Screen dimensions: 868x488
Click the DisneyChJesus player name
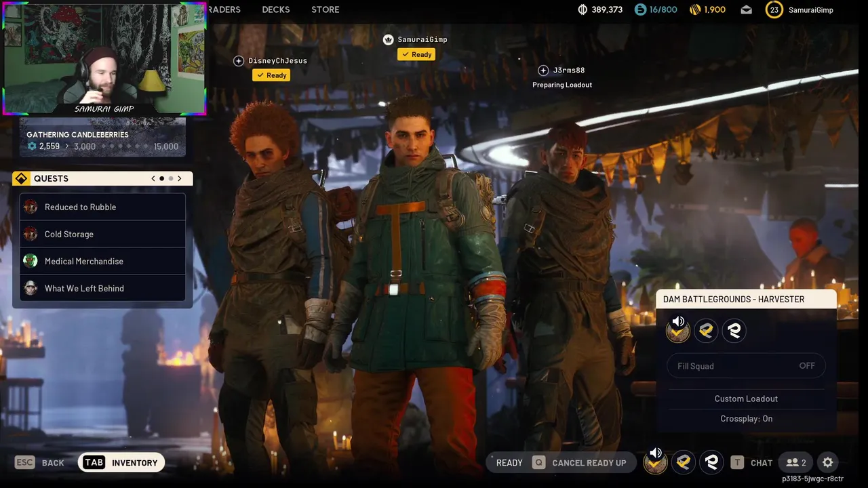277,61
